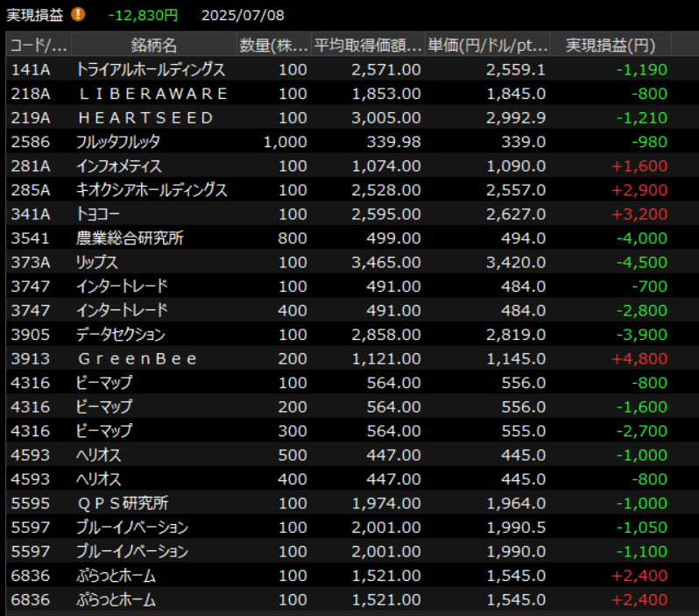Sort by the 実現損益(円) column header

(611, 45)
